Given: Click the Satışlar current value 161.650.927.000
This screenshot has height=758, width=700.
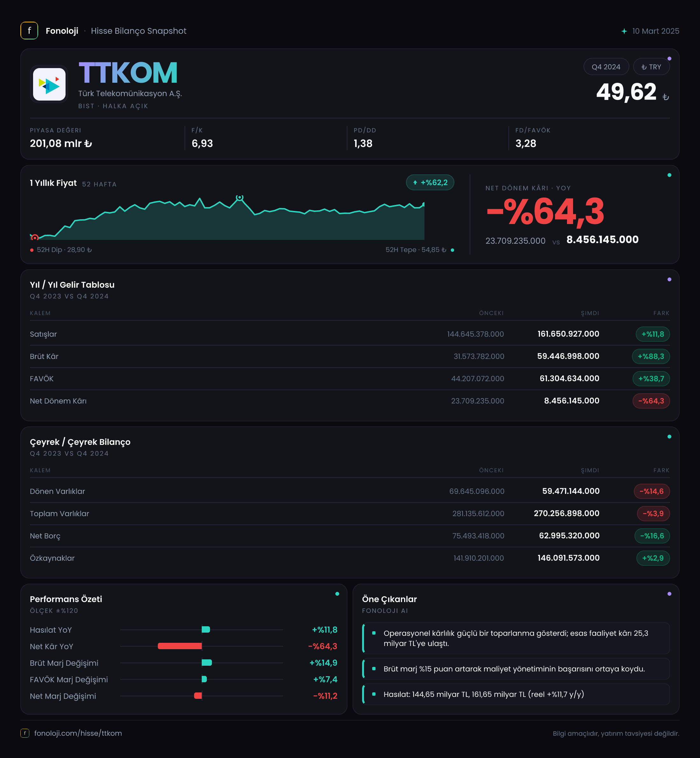Looking at the screenshot, I should point(568,334).
